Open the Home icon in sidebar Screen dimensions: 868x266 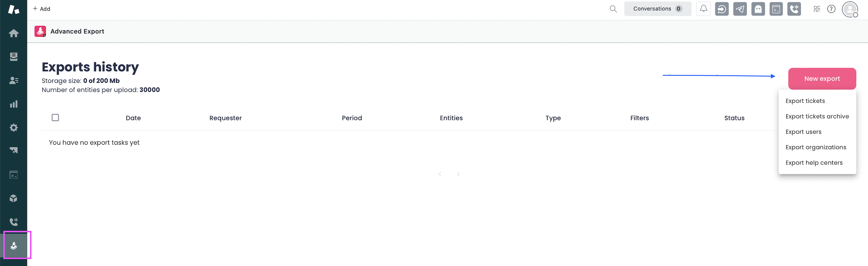[14, 33]
